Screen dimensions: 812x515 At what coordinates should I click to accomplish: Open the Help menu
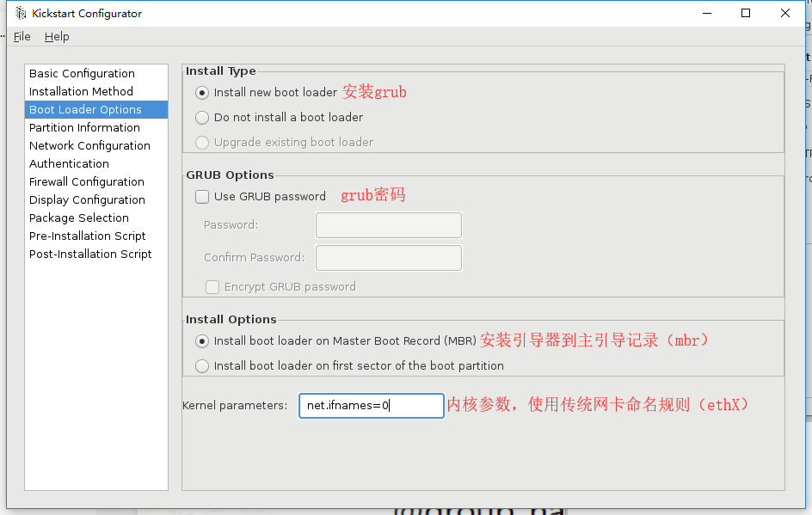[x=57, y=37]
